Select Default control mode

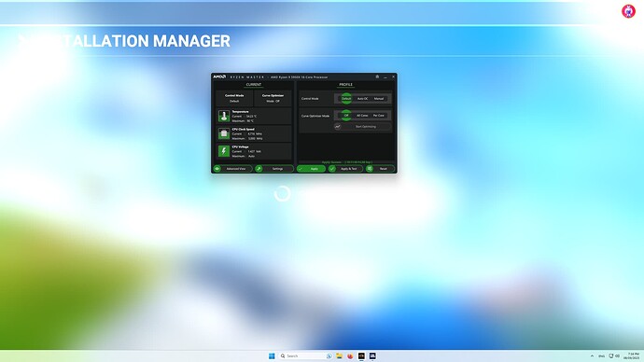click(346, 99)
